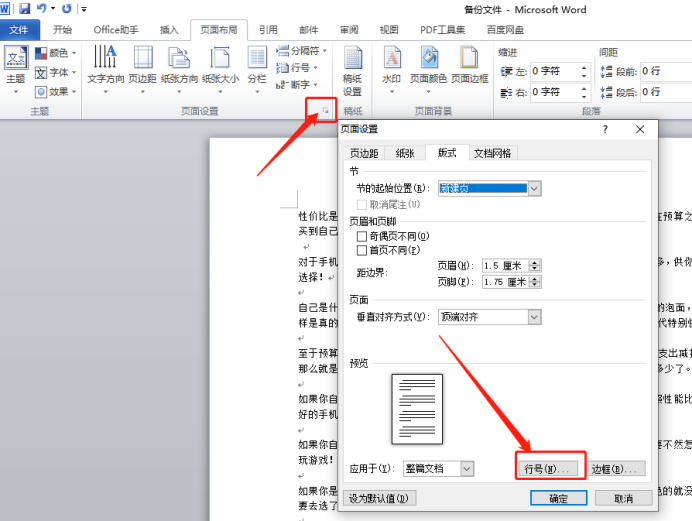The image size is (692, 521).
Task: Check 首页不同 (different first page)
Action: (362, 251)
